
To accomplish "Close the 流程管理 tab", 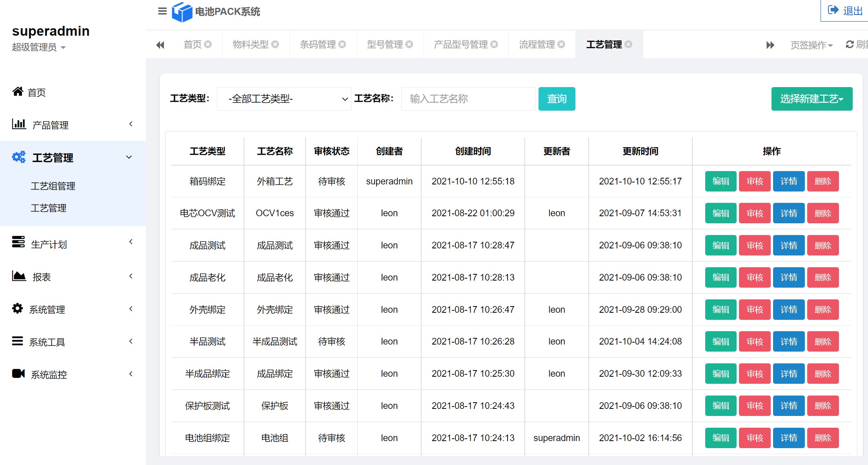I will click(x=561, y=44).
